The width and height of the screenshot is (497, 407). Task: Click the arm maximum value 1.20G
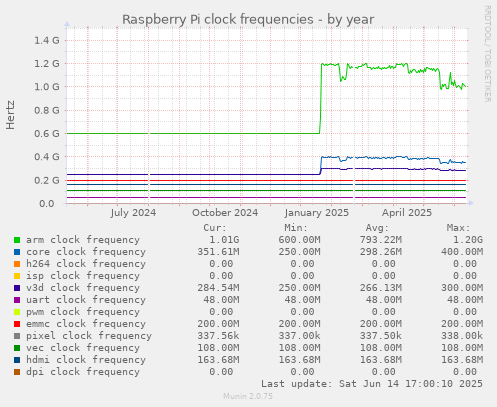[x=468, y=240]
